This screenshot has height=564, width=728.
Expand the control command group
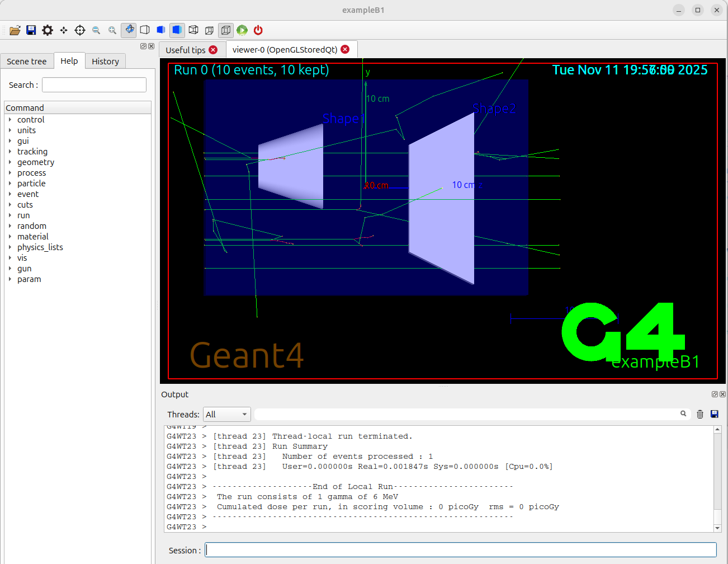(x=10, y=120)
